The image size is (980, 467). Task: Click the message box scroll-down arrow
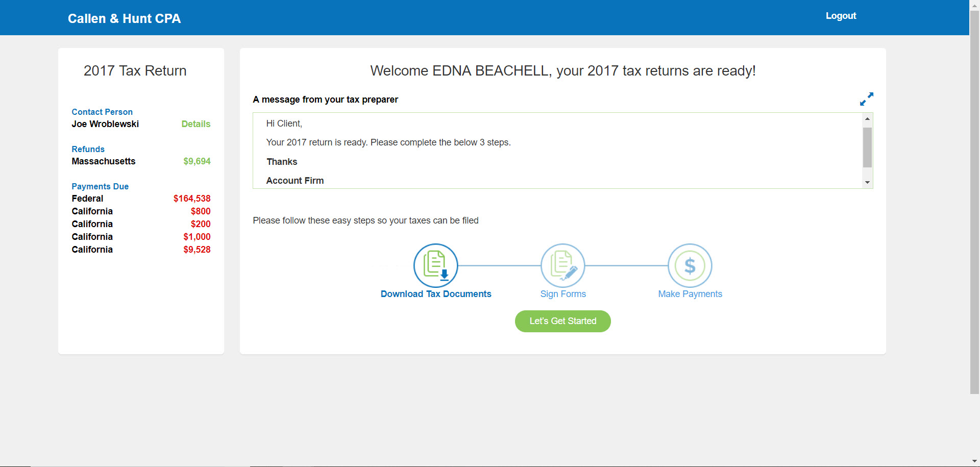coord(867,182)
